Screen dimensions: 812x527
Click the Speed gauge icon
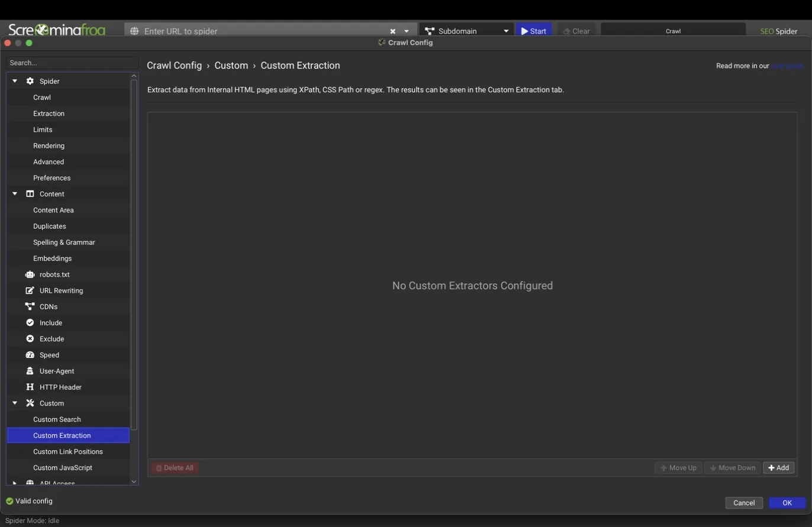30,355
